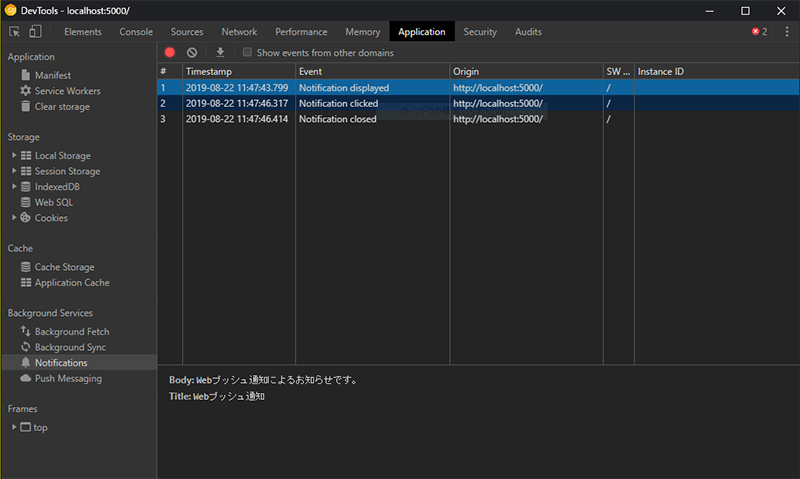Open Background Sync in the sidebar
The image size is (800, 479).
[63, 347]
